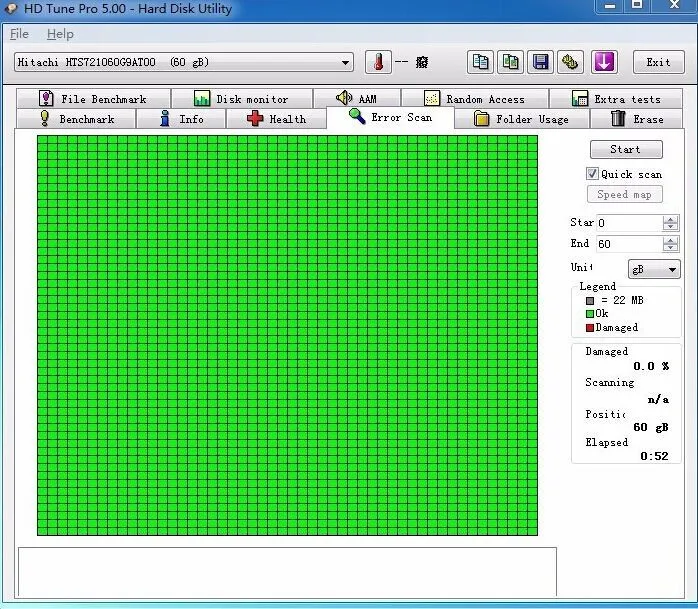Decrease the End value stepper
Viewport: 698px width, 609px height.
tap(670, 248)
